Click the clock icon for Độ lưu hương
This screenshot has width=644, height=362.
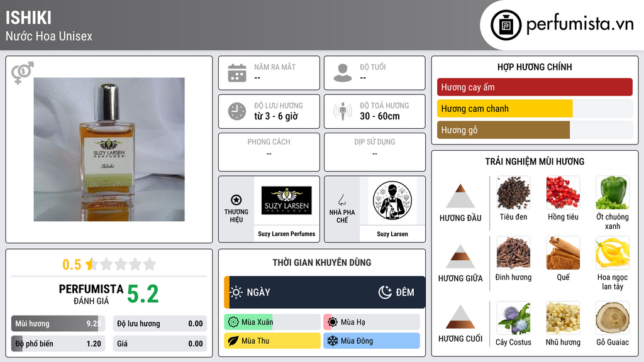point(237,111)
